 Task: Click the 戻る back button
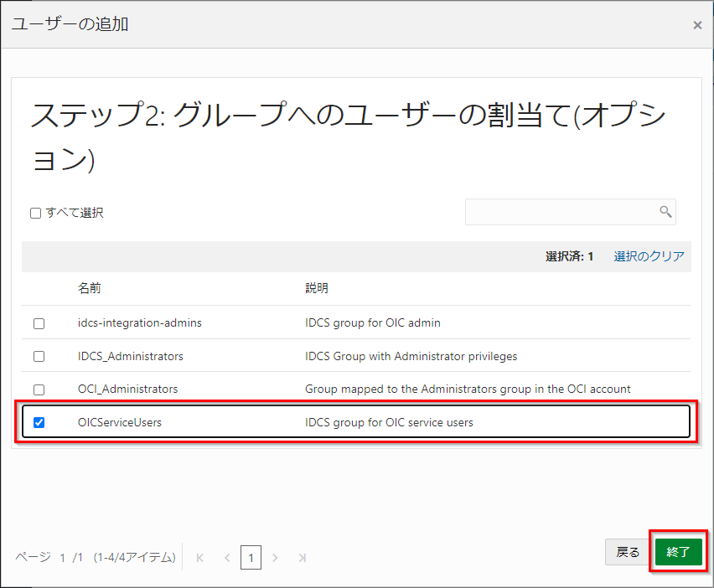tap(628, 552)
